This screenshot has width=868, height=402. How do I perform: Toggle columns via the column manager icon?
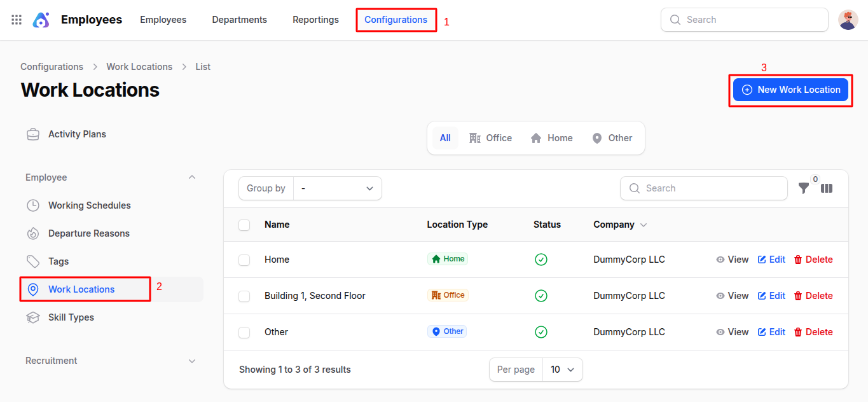pyautogui.click(x=827, y=188)
